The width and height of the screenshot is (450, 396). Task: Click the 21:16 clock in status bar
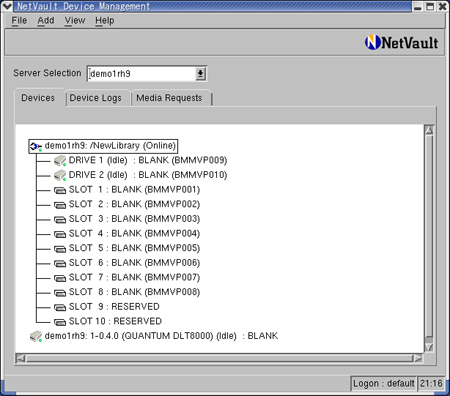pyautogui.click(x=431, y=384)
